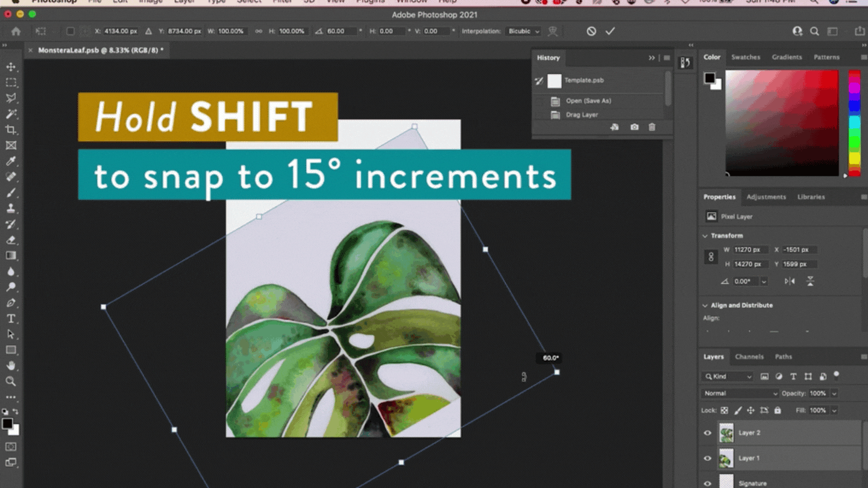This screenshot has width=868, height=488.
Task: Collapse the Transform section in Properties
Action: (x=705, y=236)
